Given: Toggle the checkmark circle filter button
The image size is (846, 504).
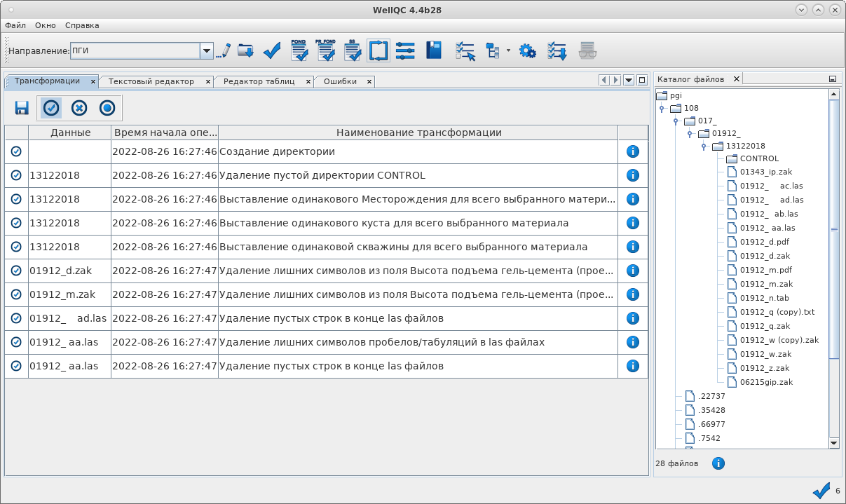Looking at the screenshot, I should [51, 107].
